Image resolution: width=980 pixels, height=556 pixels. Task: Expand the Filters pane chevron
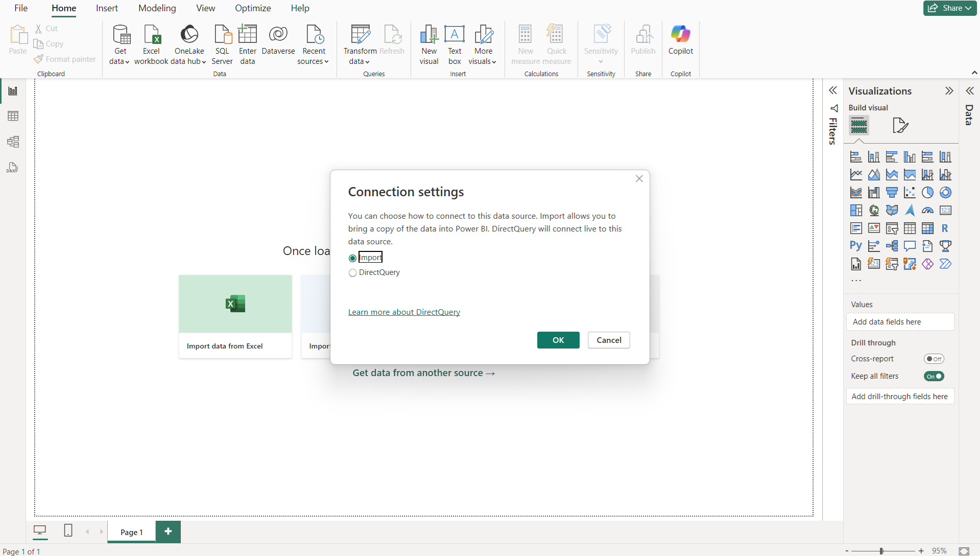coord(833,90)
